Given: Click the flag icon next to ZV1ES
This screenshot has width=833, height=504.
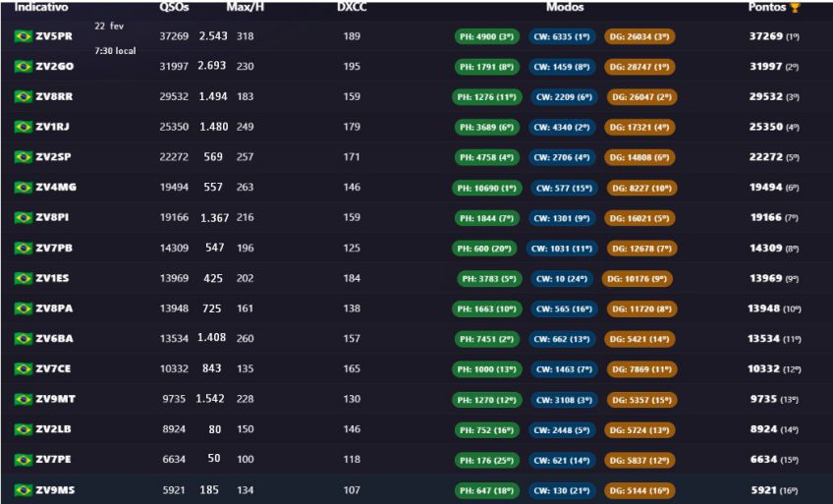Looking at the screenshot, I should coord(24,278).
